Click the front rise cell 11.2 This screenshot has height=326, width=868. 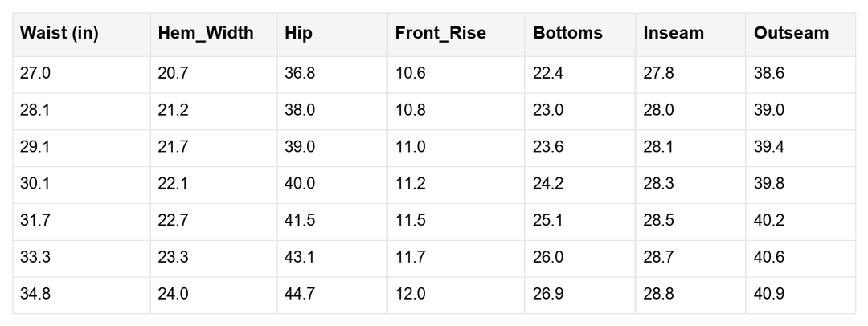click(456, 185)
